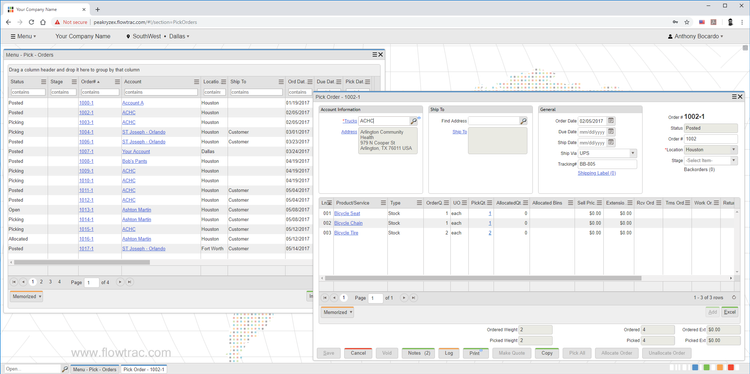Open the Ship Date calendar picker

(611, 143)
